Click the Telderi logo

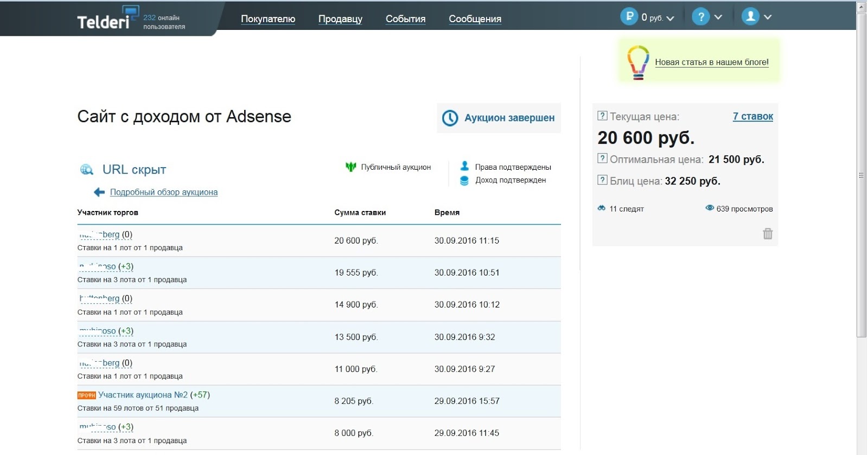tap(107, 18)
